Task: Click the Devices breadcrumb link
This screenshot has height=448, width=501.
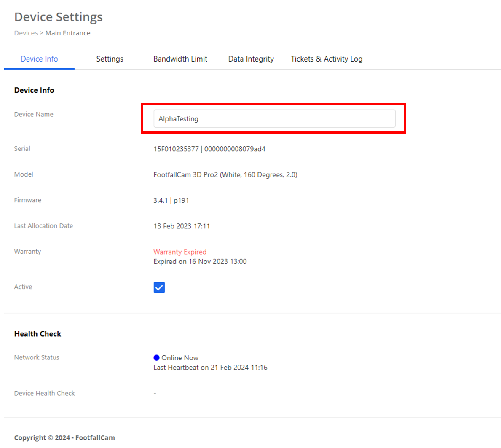Action: [26, 33]
